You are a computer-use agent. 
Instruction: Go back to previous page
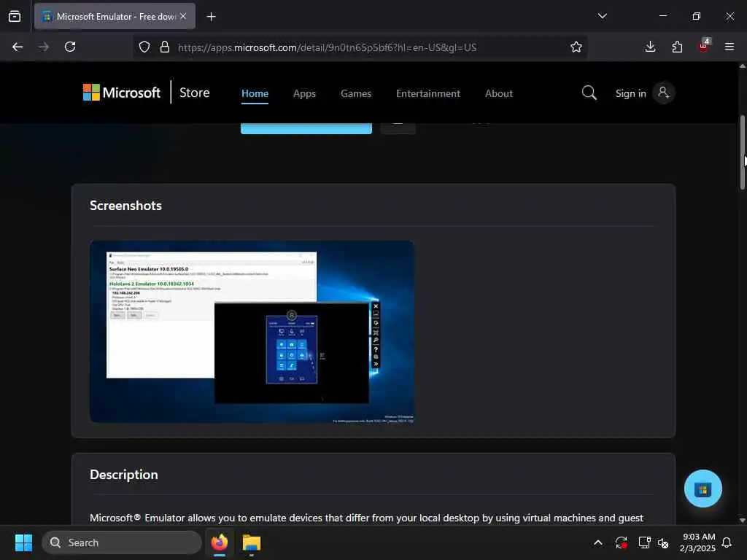[18, 47]
